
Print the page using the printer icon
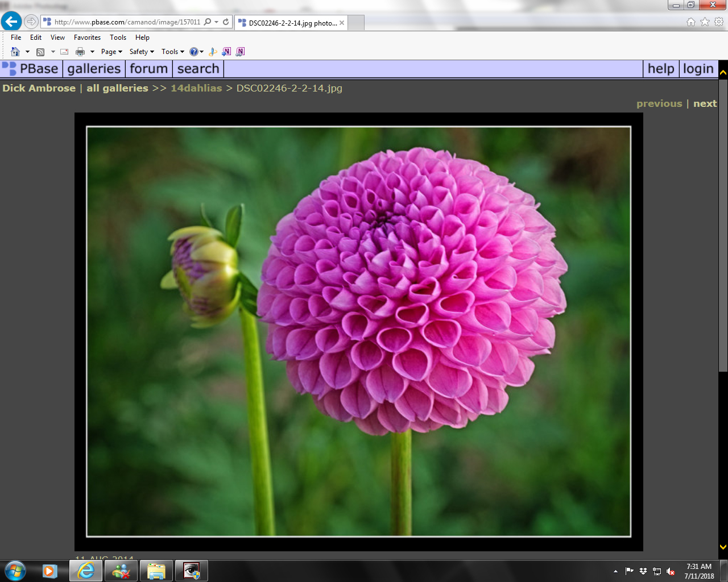[x=80, y=52]
